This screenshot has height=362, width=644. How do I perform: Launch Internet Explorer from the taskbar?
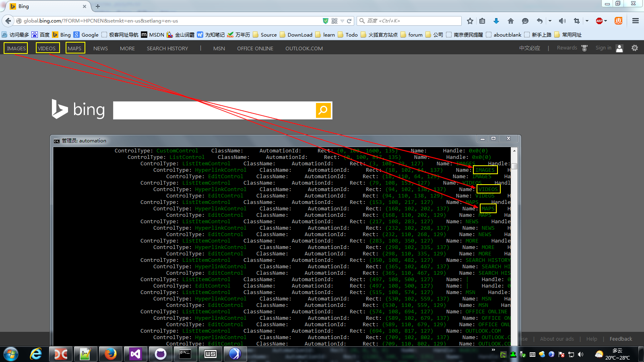[36, 354]
